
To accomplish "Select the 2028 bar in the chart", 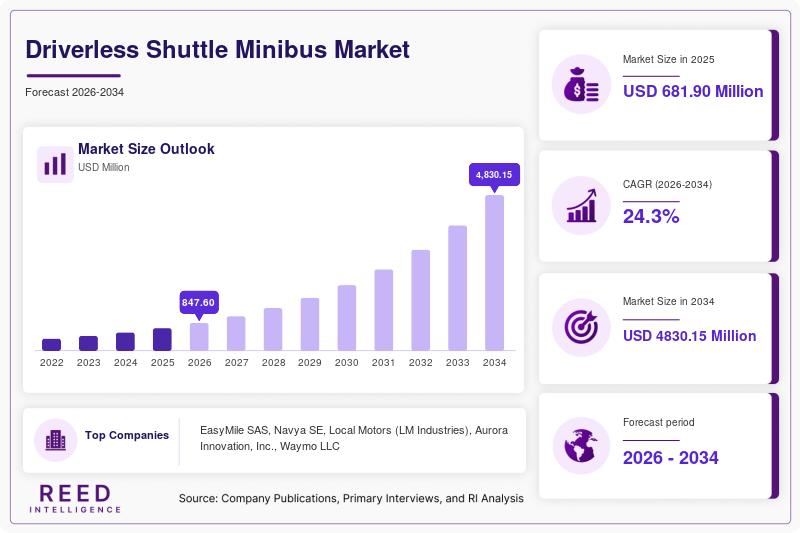I will [x=273, y=329].
